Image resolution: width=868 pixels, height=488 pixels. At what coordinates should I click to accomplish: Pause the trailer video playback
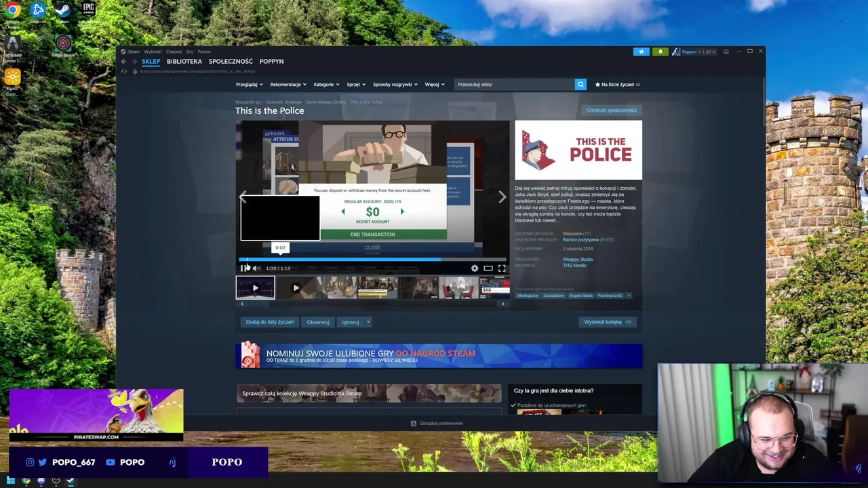click(243, 268)
